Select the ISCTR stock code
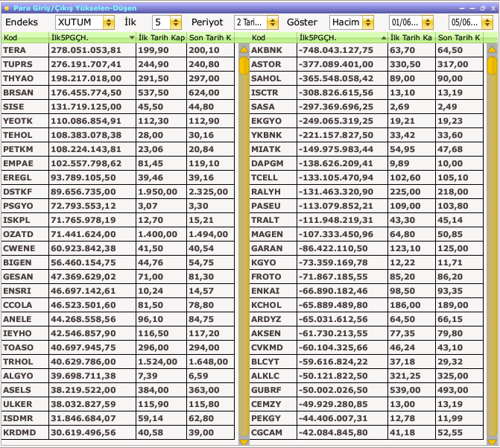 click(x=265, y=92)
